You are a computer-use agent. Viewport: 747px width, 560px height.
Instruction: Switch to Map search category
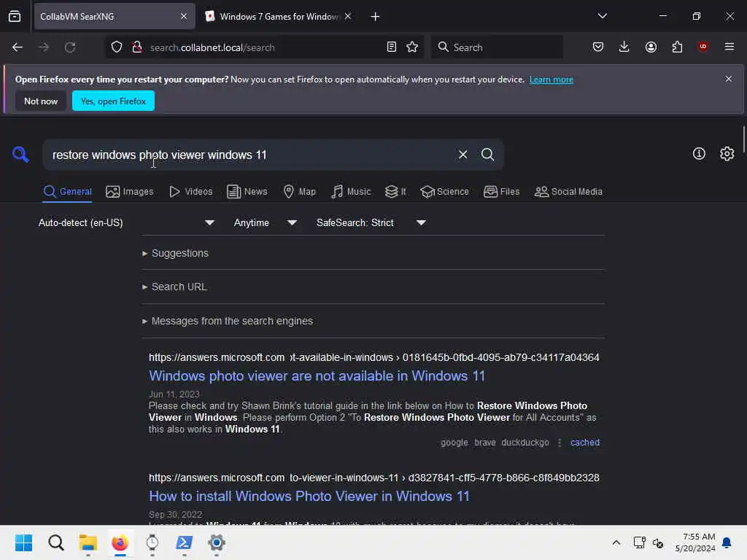click(300, 192)
